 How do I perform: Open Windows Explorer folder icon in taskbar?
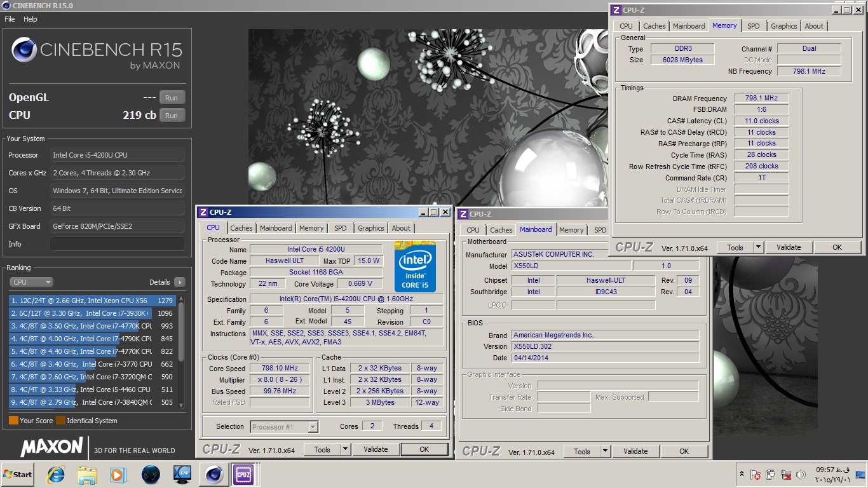pyautogui.click(x=86, y=475)
